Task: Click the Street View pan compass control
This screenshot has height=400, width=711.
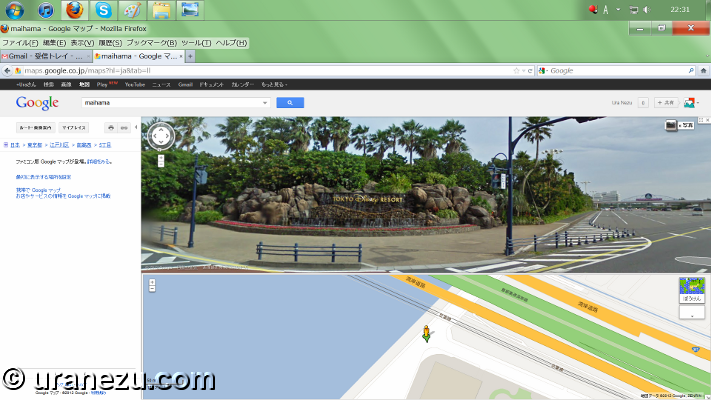Action: point(161,136)
